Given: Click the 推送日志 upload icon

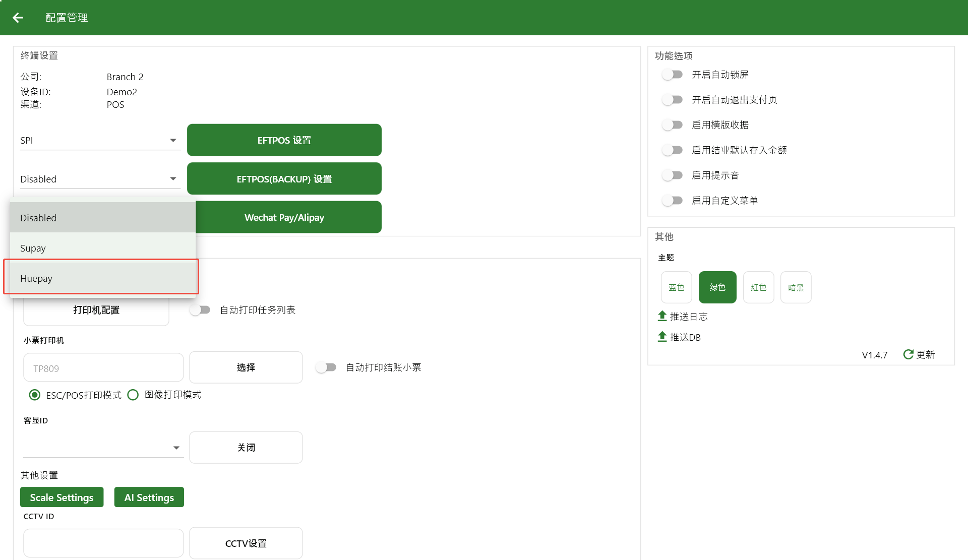Looking at the screenshot, I should [662, 316].
